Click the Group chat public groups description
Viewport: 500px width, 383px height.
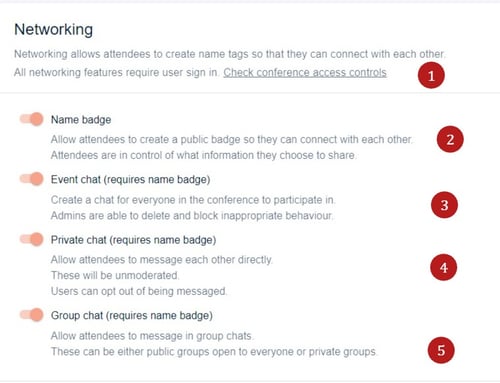click(x=214, y=352)
